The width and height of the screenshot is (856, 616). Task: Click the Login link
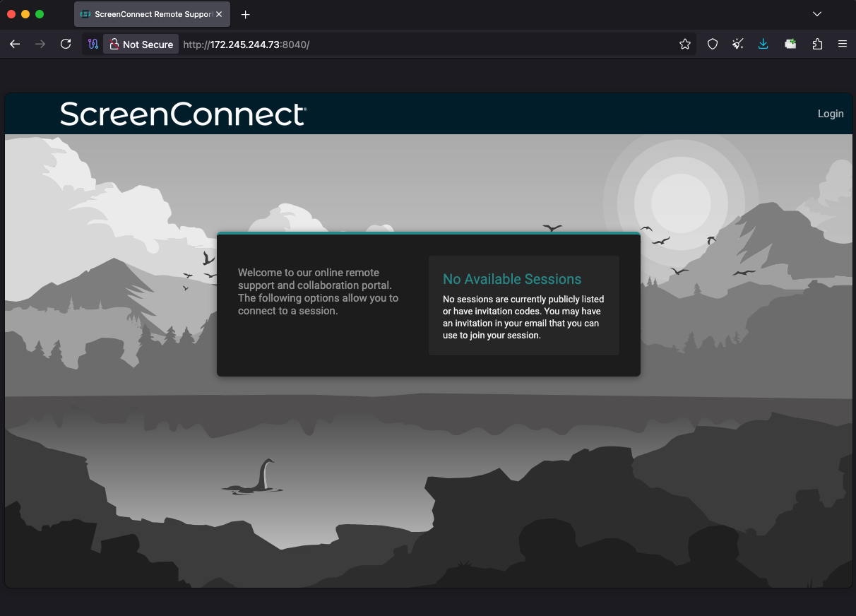pyautogui.click(x=830, y=114)
